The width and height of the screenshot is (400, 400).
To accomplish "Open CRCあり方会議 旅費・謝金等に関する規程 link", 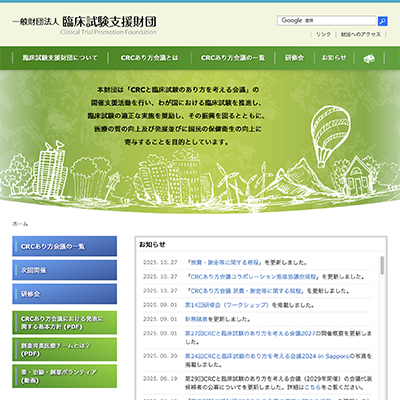I will [x=246, y=291].
